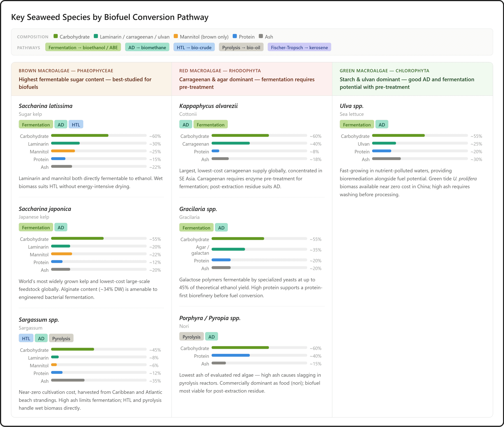
Task: Click the HTL tag under Sargassum spp.
Action: [26, 338]
